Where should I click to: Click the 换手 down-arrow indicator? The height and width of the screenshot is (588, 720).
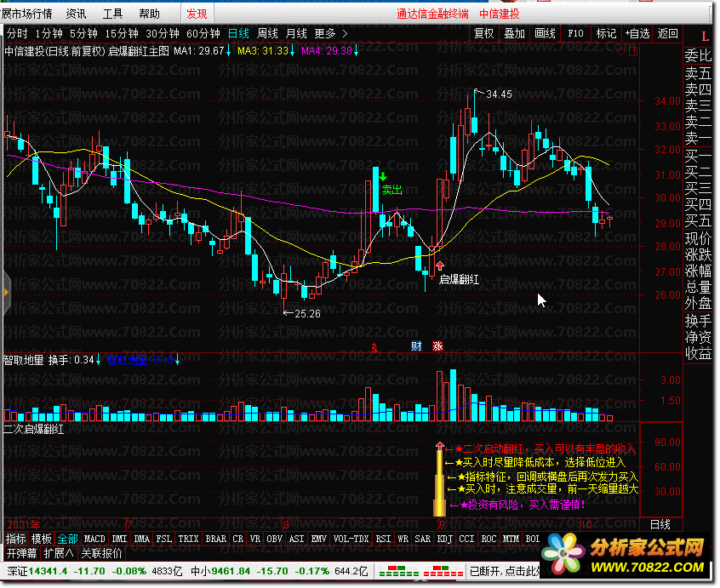98,360
